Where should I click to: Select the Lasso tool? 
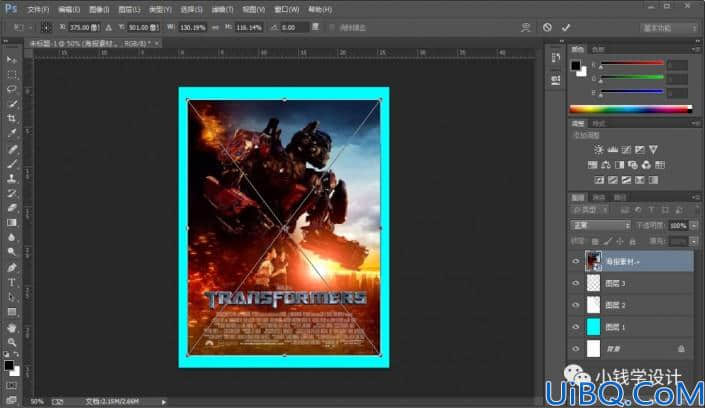(12, 89)
